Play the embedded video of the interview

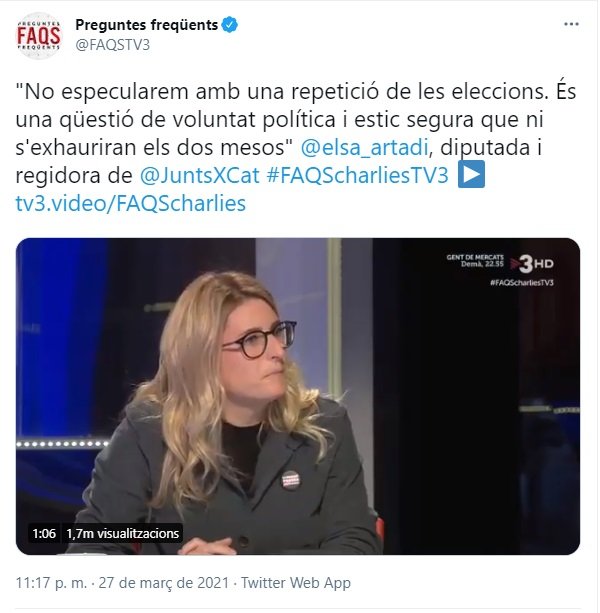point(297,396)
